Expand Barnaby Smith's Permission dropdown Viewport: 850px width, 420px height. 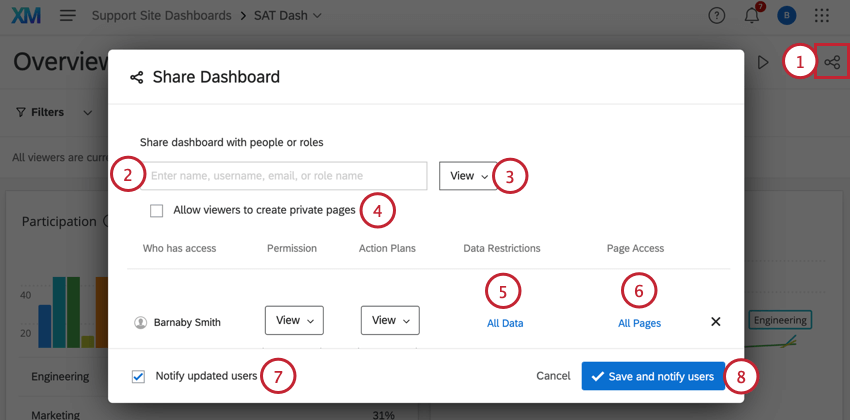294,321
